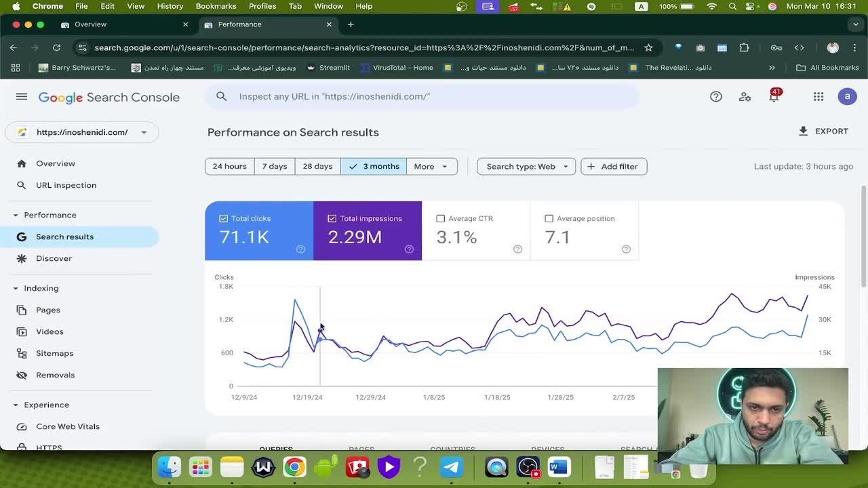The width and height of the screenshot is (868, 488).
Task: Click the Add filter button
Action: 614,167
